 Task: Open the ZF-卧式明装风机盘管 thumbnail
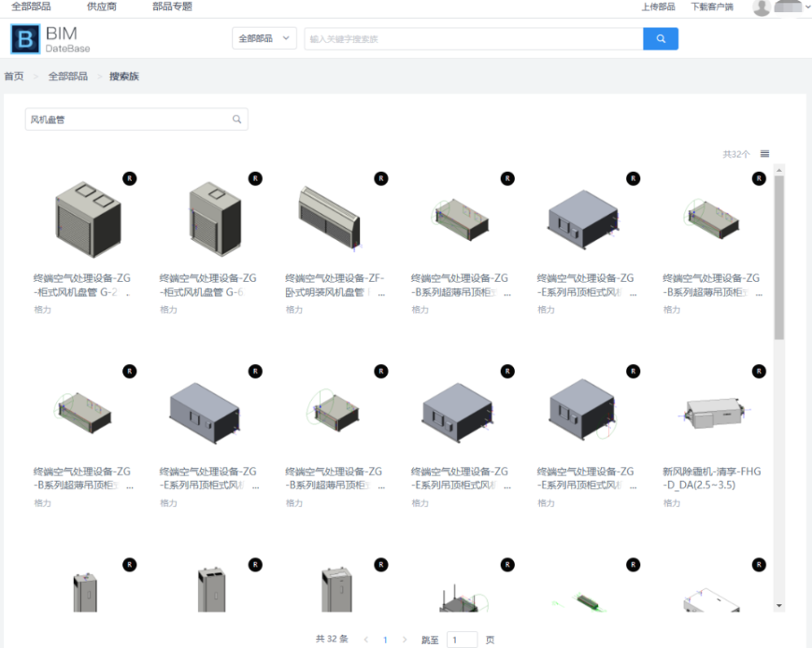point(329,218)
